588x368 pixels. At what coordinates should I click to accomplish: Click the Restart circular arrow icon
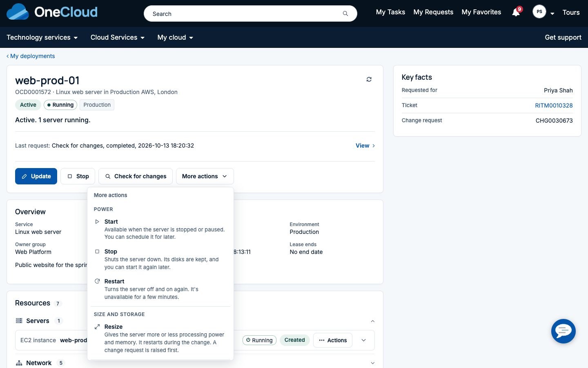coord(97,281)
